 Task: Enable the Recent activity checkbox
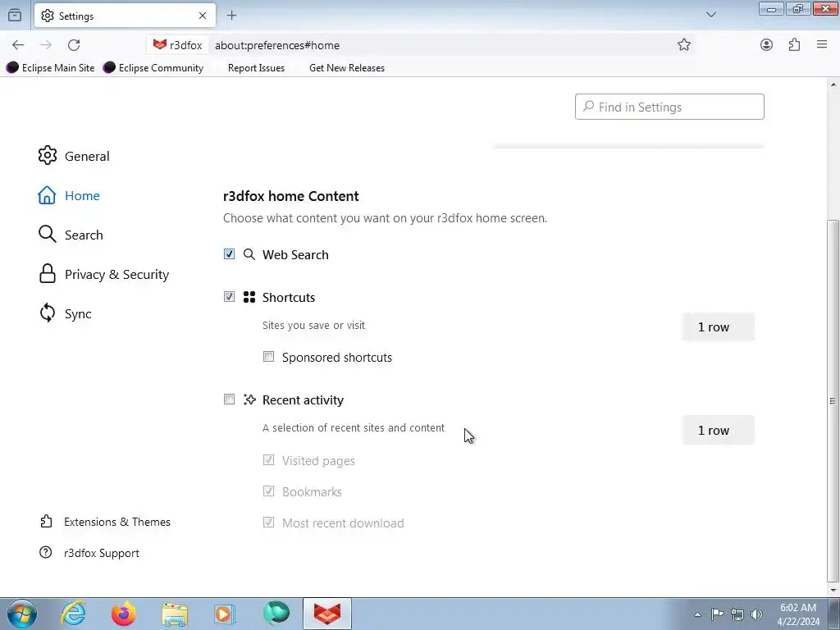point(230,399)
